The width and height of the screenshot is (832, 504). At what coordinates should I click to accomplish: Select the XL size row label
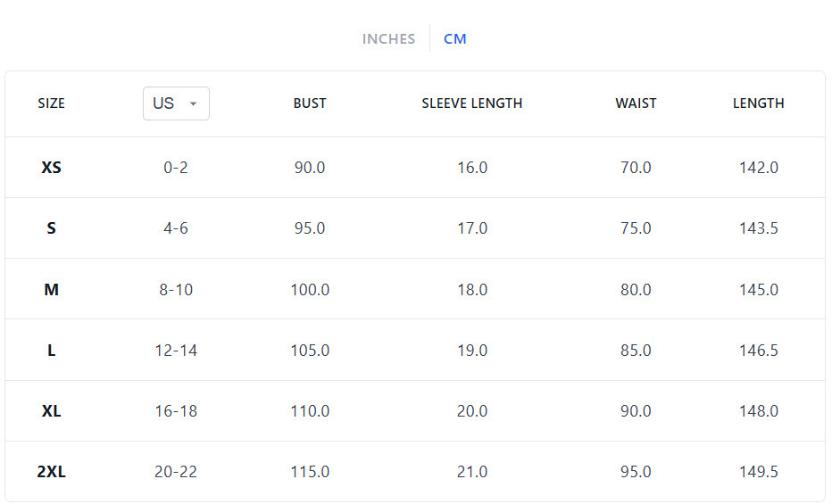coord(52,411)
